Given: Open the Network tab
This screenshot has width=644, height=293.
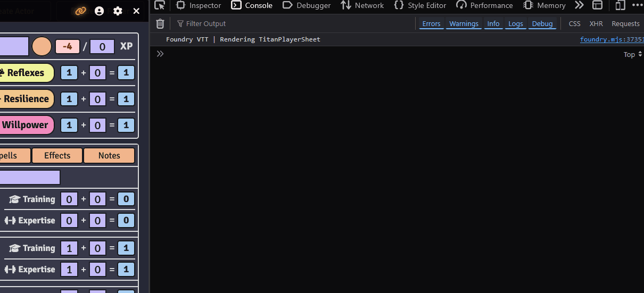Looking at the screenshot, I should click(x=362, y=5).
